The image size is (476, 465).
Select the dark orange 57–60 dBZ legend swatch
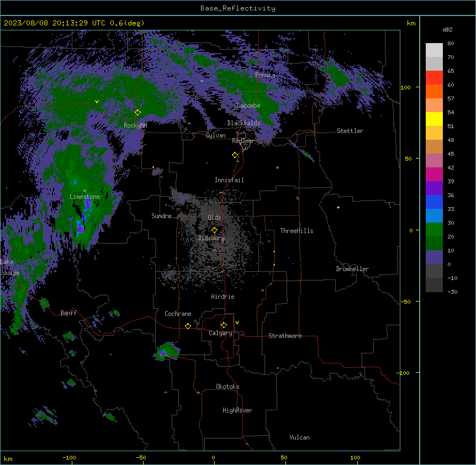pyautogui.click(x=434, y=91)
